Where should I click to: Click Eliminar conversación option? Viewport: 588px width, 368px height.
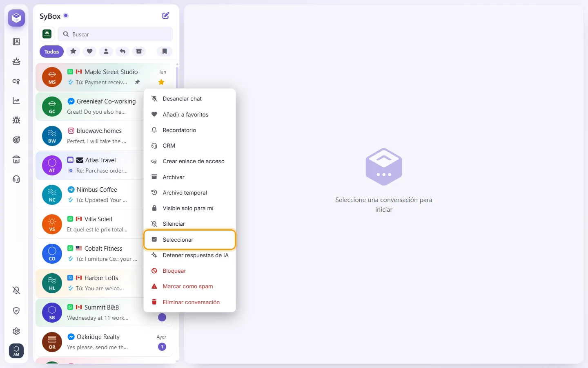[190, 302]
